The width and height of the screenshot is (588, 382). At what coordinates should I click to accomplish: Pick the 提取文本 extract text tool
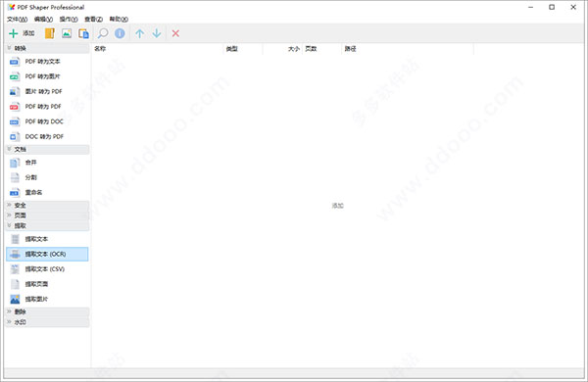click(x=47, y=239)
